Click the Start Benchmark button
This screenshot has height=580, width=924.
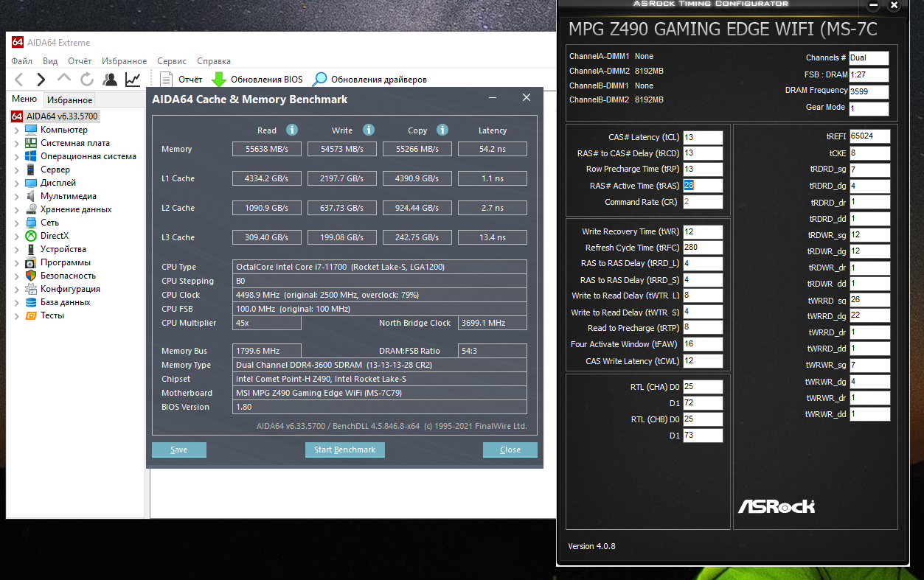coord(345,450)
